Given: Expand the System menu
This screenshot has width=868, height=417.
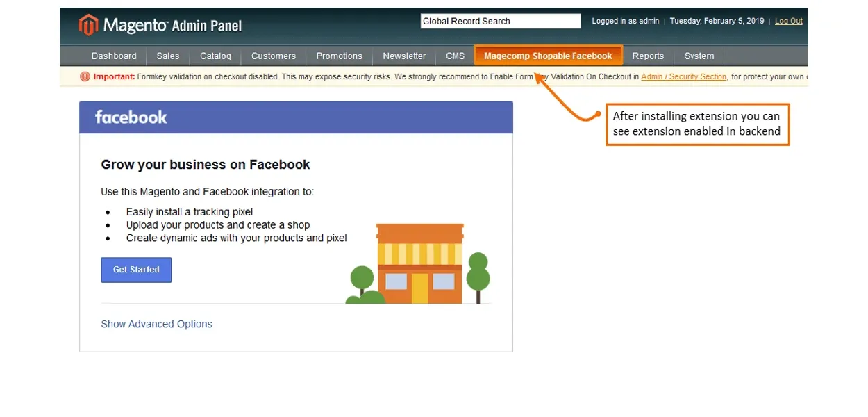Looking at the screenshot, I should coord(699,56).
